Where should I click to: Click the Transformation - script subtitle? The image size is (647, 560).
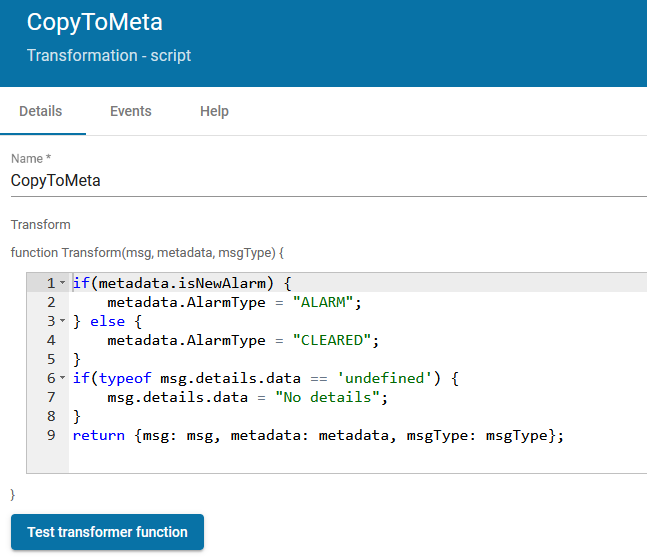pyautogui.click(x=109, y=55)
